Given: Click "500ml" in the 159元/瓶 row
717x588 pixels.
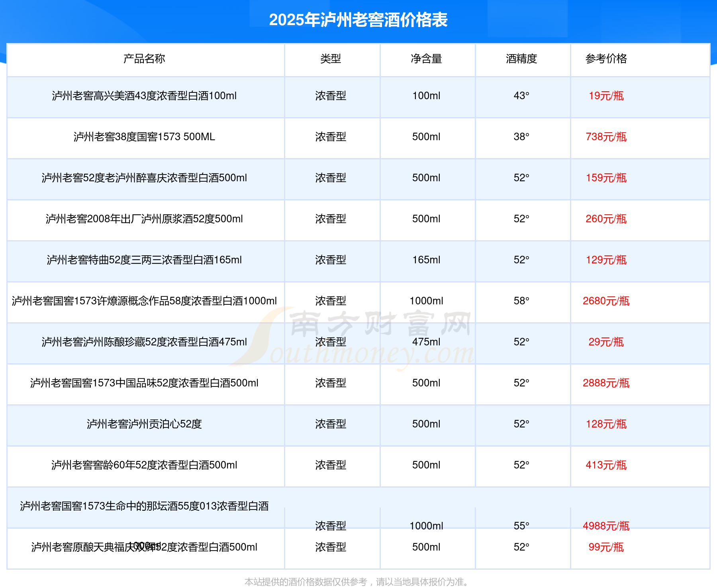Looking at the screenshot, I should click(426, 178).
